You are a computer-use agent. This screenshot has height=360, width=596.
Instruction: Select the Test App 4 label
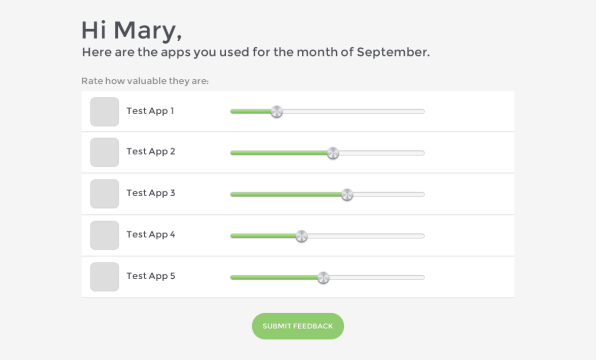tap(151, 235)
